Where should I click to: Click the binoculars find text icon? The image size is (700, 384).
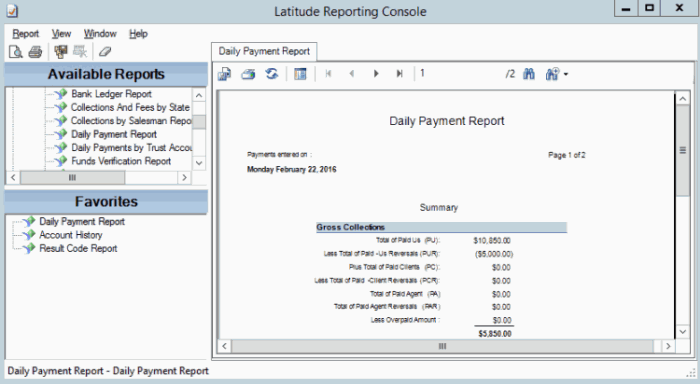[529, 74]
